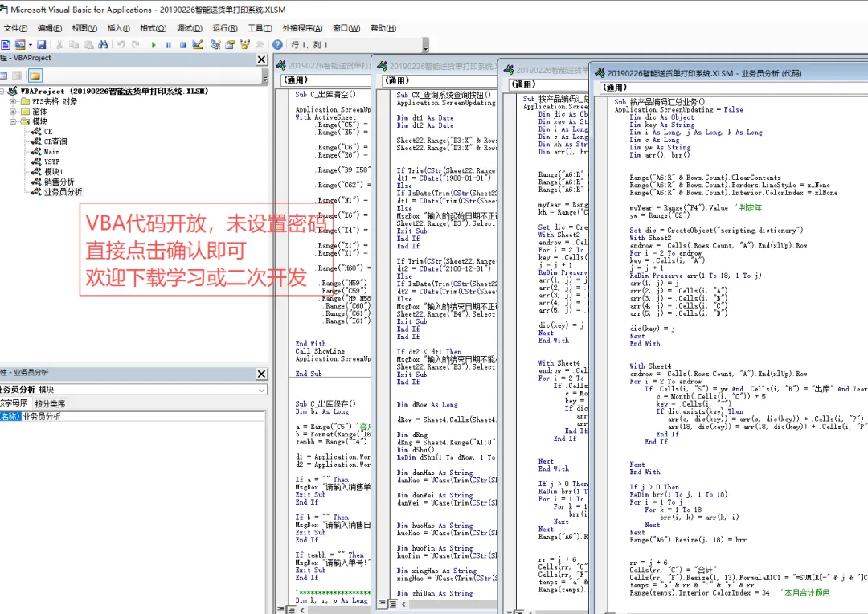The image size is (868, 614).
Task: Collapse the VBAProject root node
Action: point(2,92)
